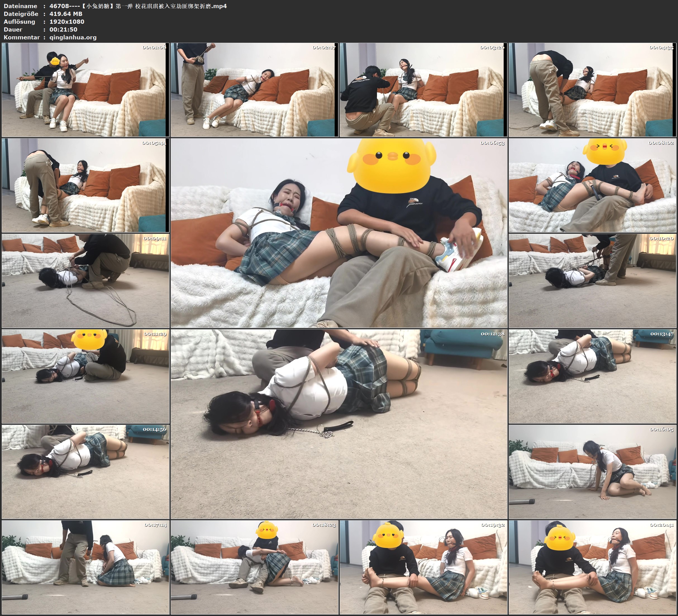Viewport: 678px width, 616px height.
Task: Open the thumbnail at 00:13:47
Action: [592, 376]
